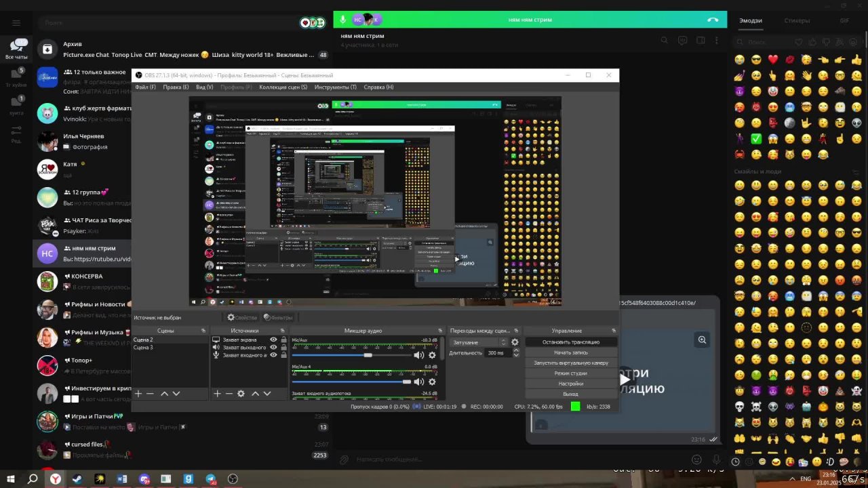The width and height of the screenshot is (868, 488).
Task: Add a new source with the plus icon
Action: coord(217,393)
